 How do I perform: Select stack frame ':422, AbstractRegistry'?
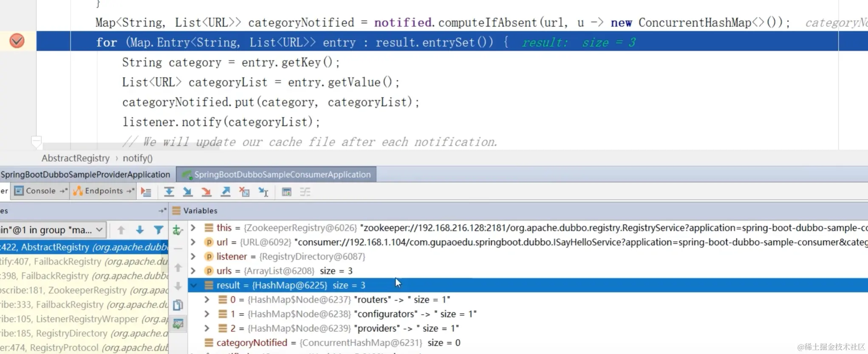pos(84,247)
